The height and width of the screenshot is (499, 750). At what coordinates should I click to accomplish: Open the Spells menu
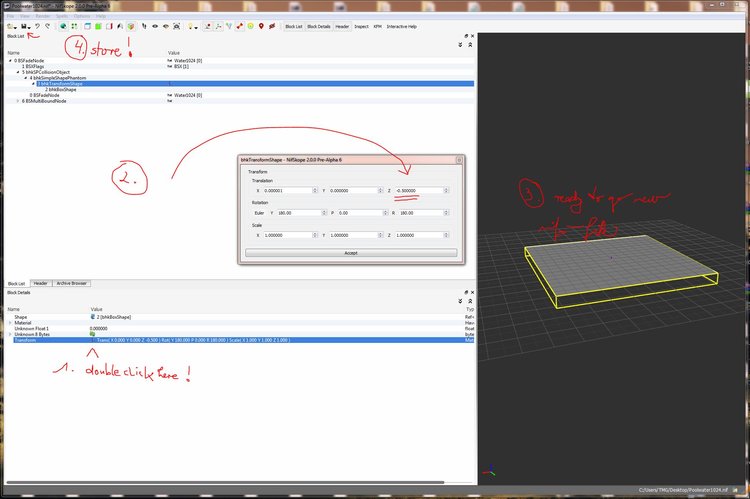pyautogui.click(x=62, y=16)
